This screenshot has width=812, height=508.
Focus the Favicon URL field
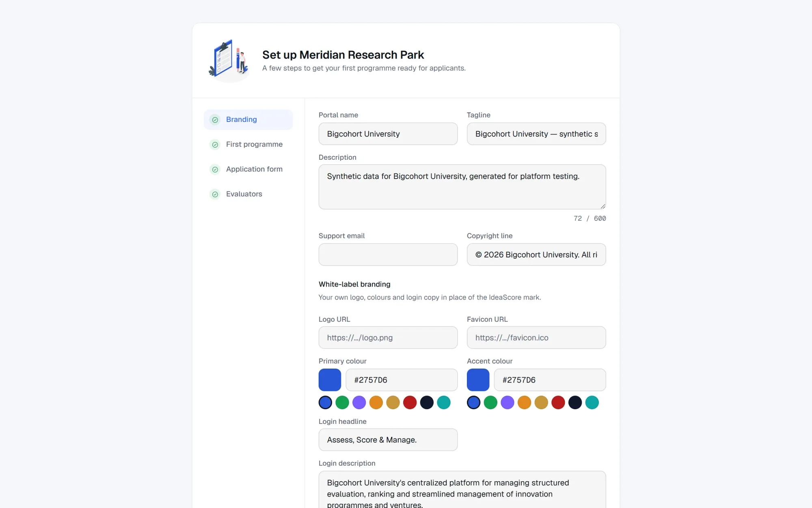pos(536,337)
